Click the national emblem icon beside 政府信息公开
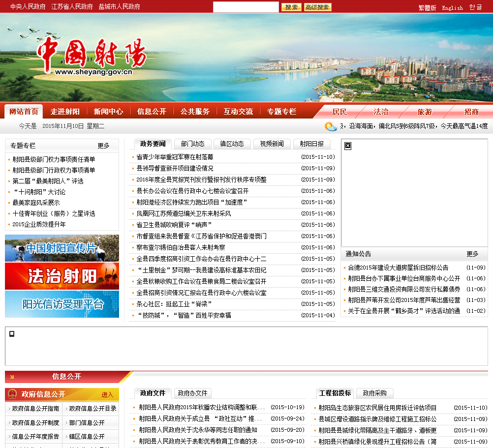The width and height of the screenshot is (493, 448). (12, 394)
